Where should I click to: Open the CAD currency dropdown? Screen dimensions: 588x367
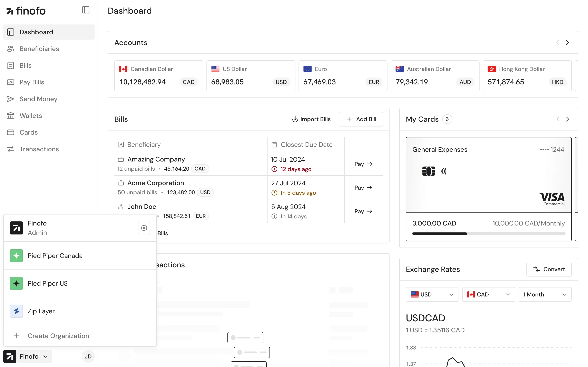(488, 294)
